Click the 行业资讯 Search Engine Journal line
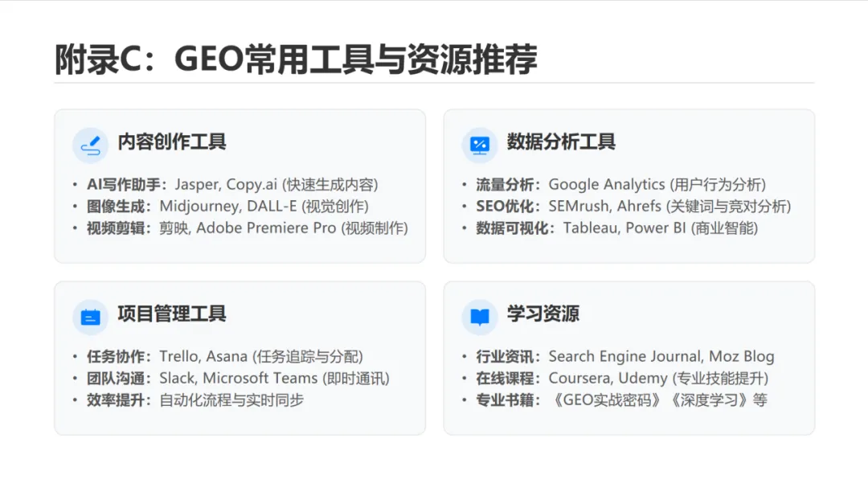Image resolution: width=868 pixels, height=488 pixels. [625, 356]
